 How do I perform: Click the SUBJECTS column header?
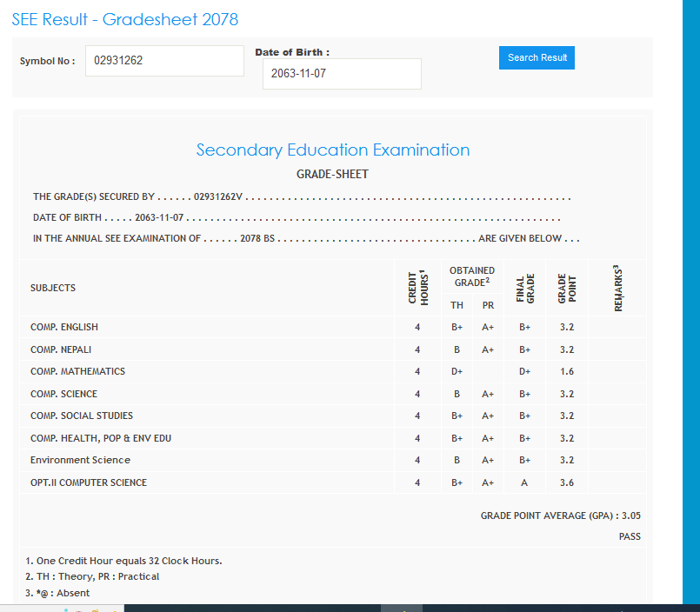coord(53,288)
